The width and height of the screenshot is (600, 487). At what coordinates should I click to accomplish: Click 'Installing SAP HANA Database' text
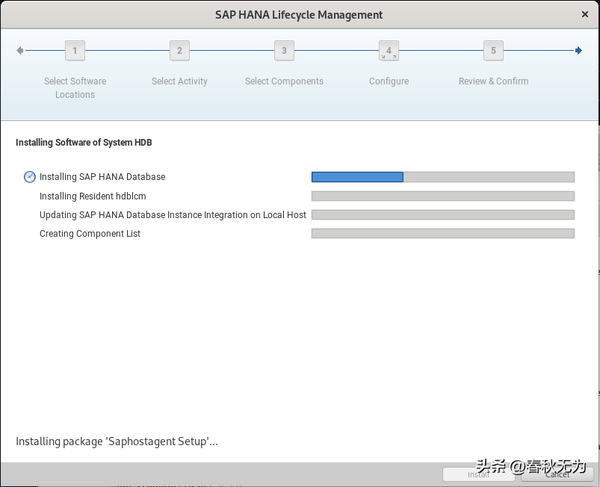pos(102,177)
